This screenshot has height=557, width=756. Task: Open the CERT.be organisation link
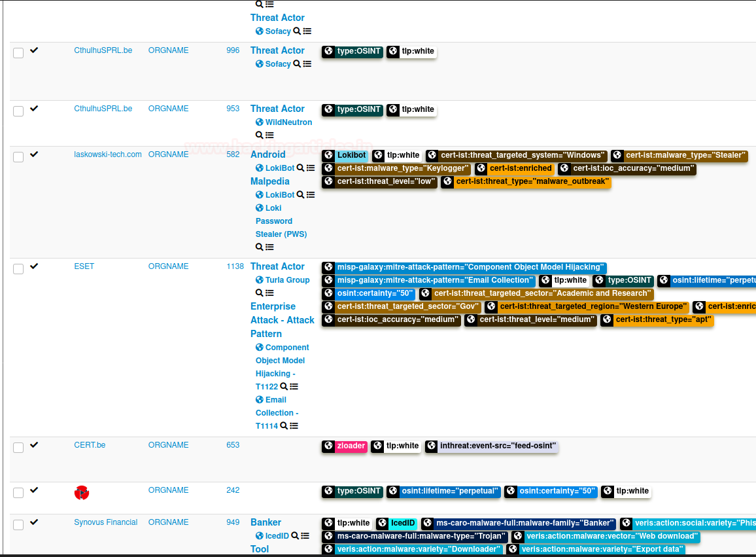point(90,445)
